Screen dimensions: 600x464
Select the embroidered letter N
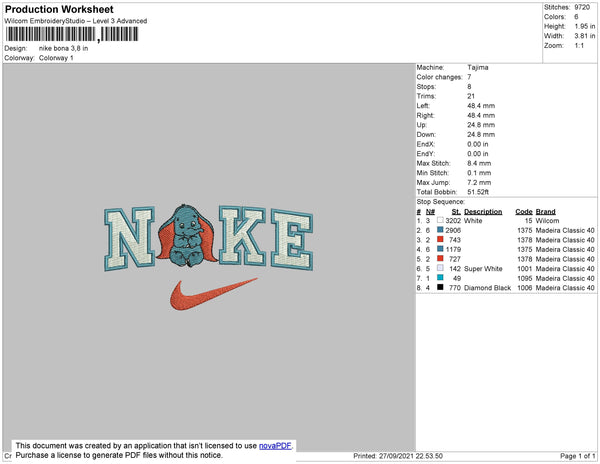click(x=129, y=238)
